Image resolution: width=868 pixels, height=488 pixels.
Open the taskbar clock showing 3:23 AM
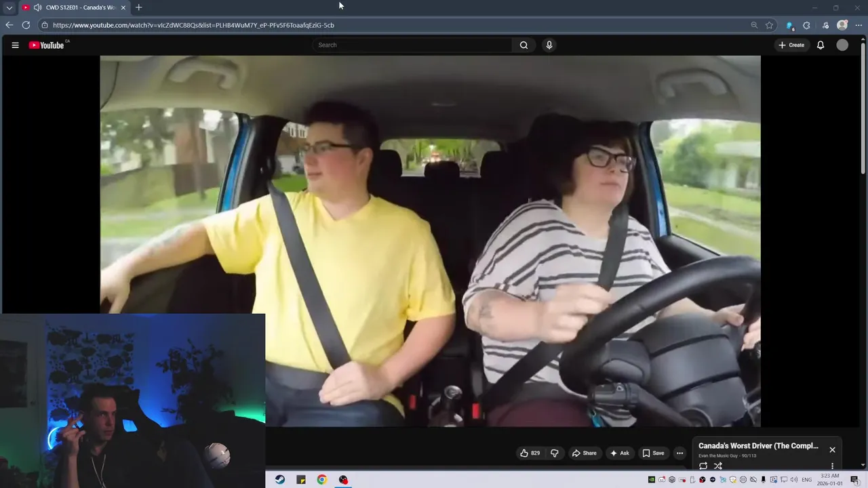coord(830,480)
